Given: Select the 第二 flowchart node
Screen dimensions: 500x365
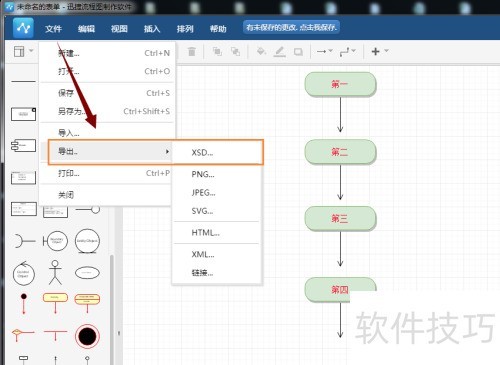Looking at the screenshot, I should [x=340, y=152].
